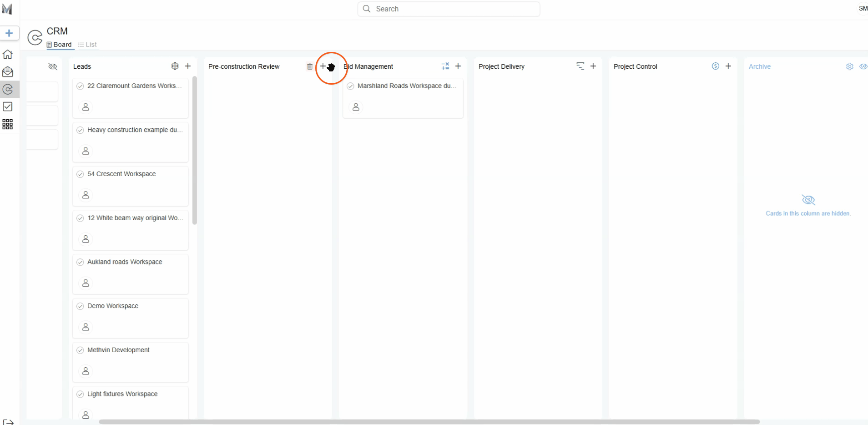Click the calculation icon on Bid Management column
The height and width of the screenshot is (425, 868).
click(445, 66)
